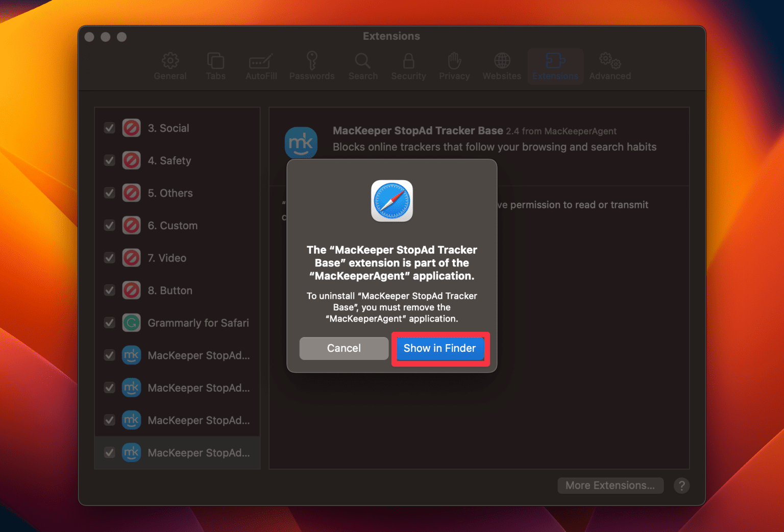Open the Privacy hand icon pane

454,61
